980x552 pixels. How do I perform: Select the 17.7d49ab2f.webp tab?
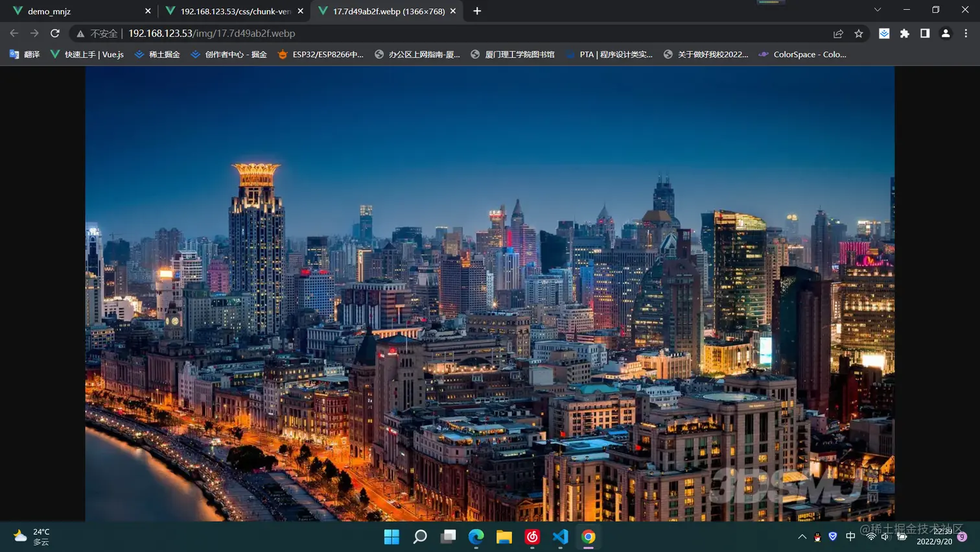click(387, 11)
